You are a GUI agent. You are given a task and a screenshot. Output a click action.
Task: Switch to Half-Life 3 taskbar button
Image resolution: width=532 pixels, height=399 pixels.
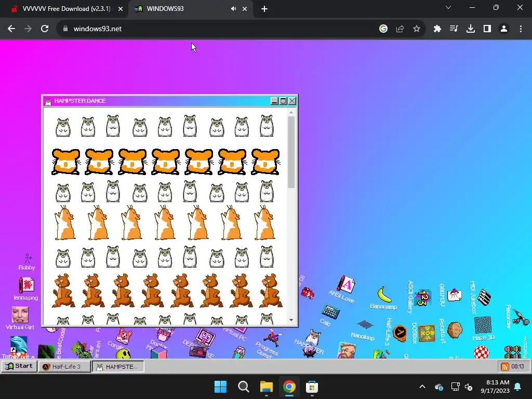[x=64, y=366]
